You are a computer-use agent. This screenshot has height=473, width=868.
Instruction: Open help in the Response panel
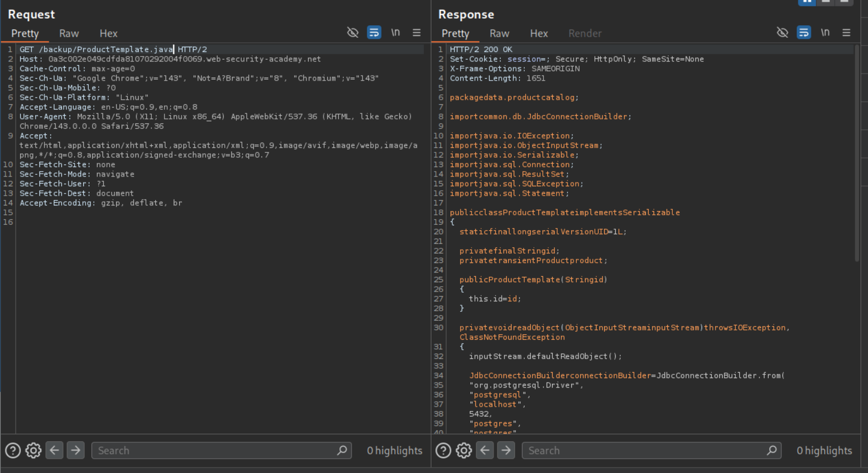coord(443,451)
